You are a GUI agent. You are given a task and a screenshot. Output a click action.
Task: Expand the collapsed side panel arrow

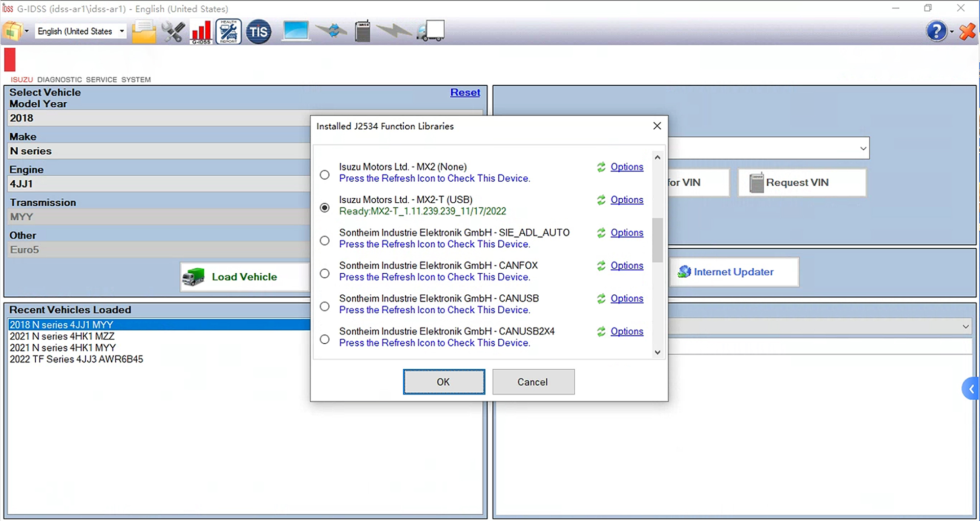click(x=971, y=389)
